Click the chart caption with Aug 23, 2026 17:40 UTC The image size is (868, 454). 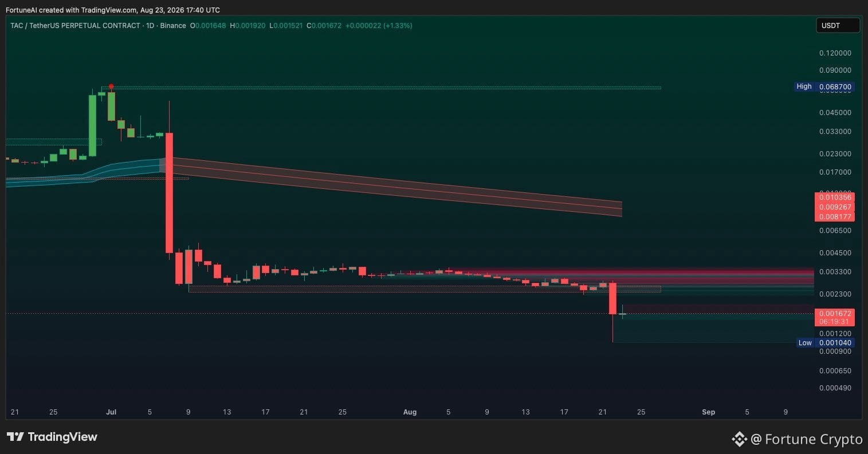(x=113, y=10)
